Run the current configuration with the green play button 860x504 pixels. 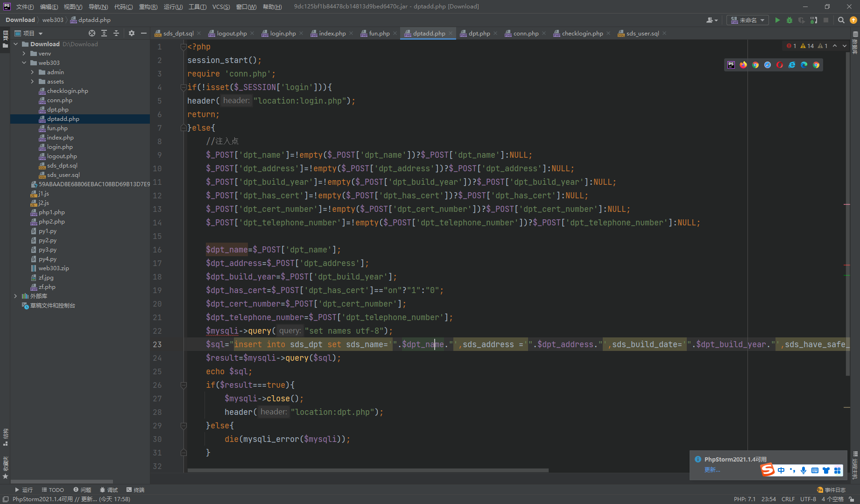777,20
